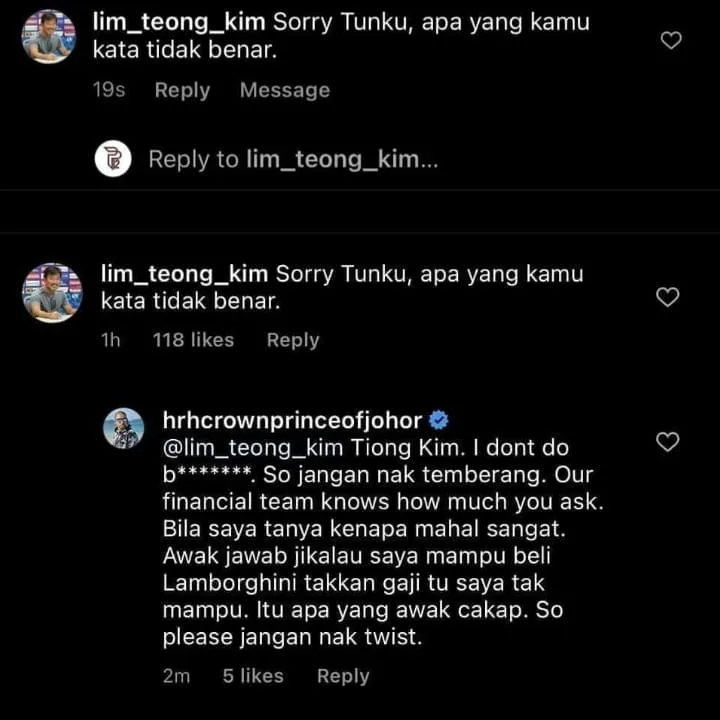Reply to the 19s comment
The width and height of the screenshot is (720, 720).
182,90
